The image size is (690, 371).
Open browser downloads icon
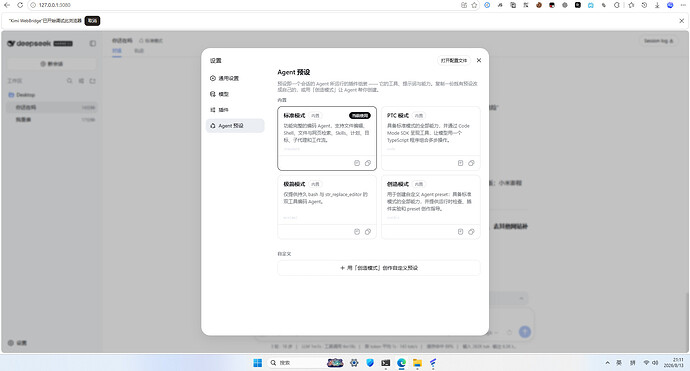657,5
